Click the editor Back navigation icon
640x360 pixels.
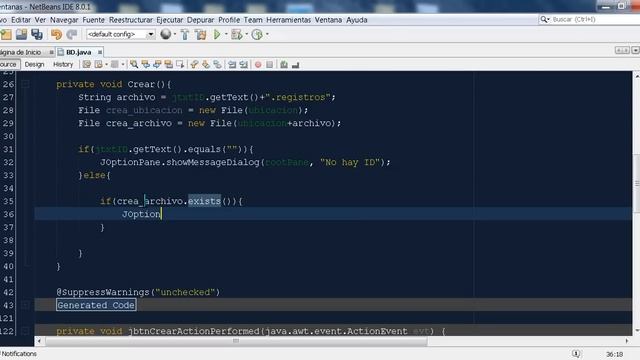pyautogui.click(x=98, y=64)
